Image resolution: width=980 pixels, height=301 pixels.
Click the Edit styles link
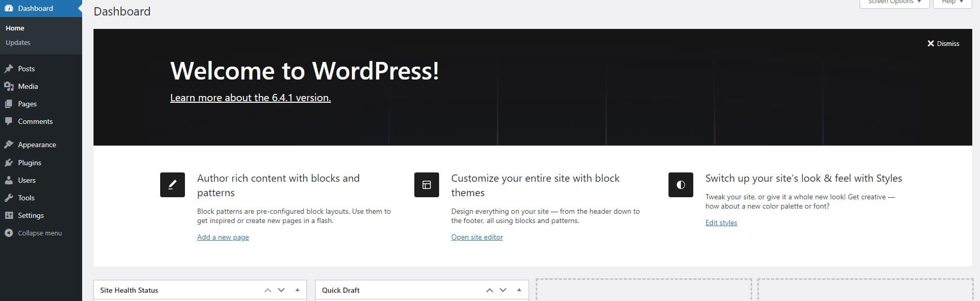pyautogui.click(x=721, y=223)
